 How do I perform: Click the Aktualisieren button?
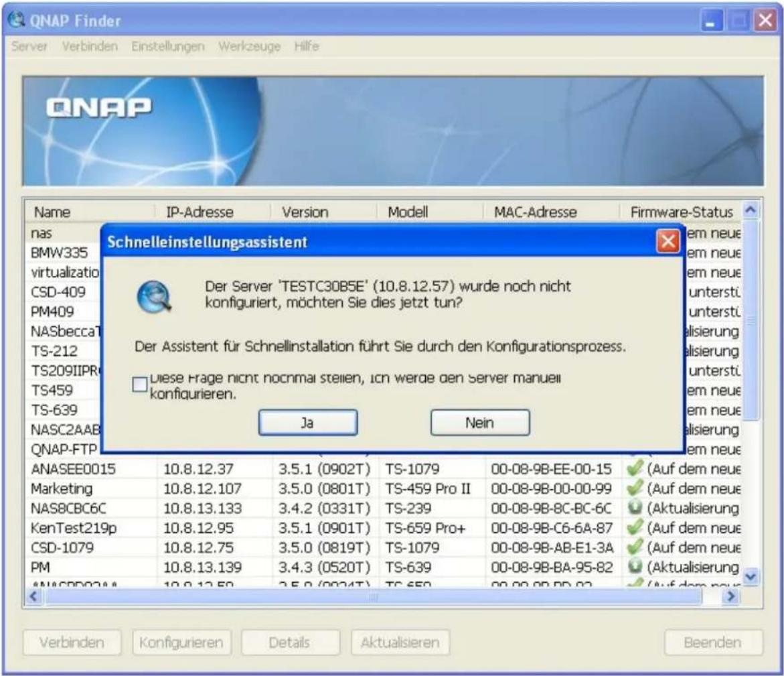pyautogui.click(x=400, y=643)
